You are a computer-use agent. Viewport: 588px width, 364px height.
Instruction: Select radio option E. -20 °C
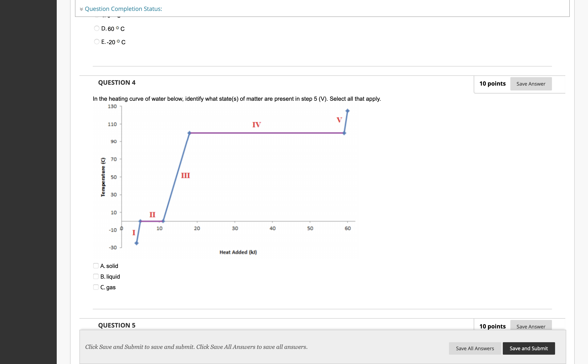tap(96, 42)
